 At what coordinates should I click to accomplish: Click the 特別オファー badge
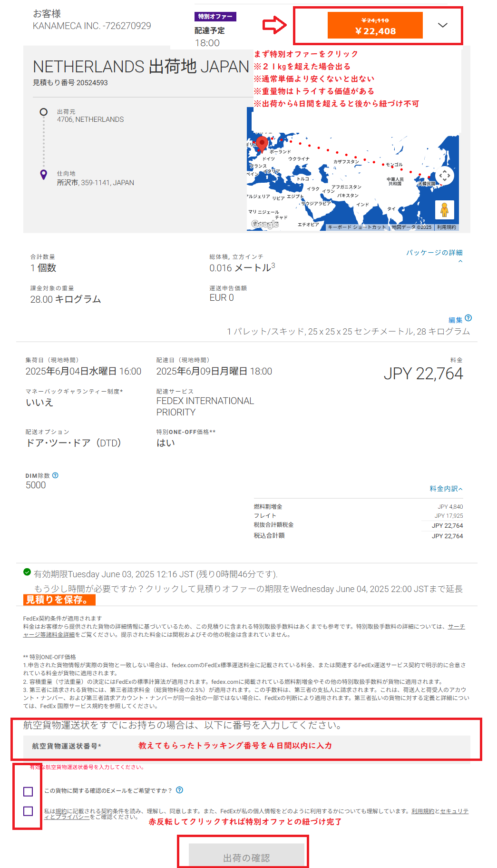coord(215,17)
